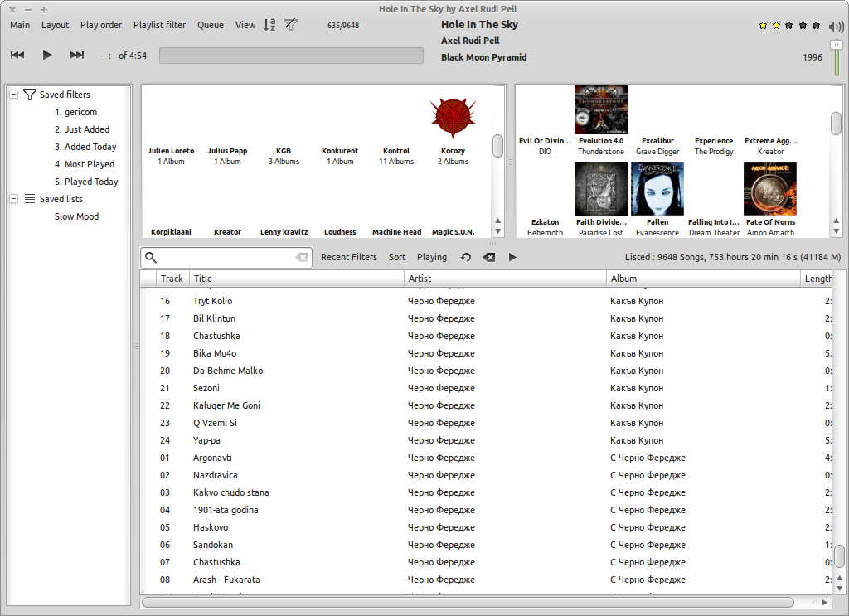Viewport: 849px width, 616px height.
Task: Sort songs by the Length column
Action: [817, 279]
